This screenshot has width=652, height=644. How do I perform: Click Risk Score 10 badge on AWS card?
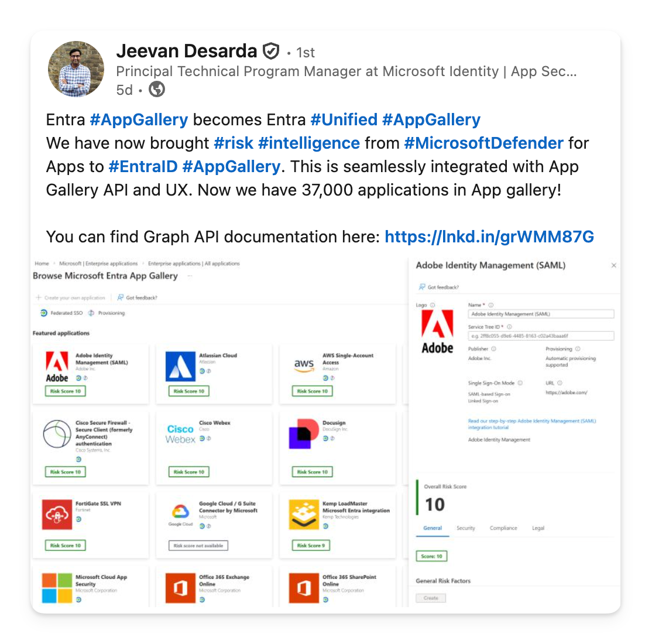click(x=313, y=391)
